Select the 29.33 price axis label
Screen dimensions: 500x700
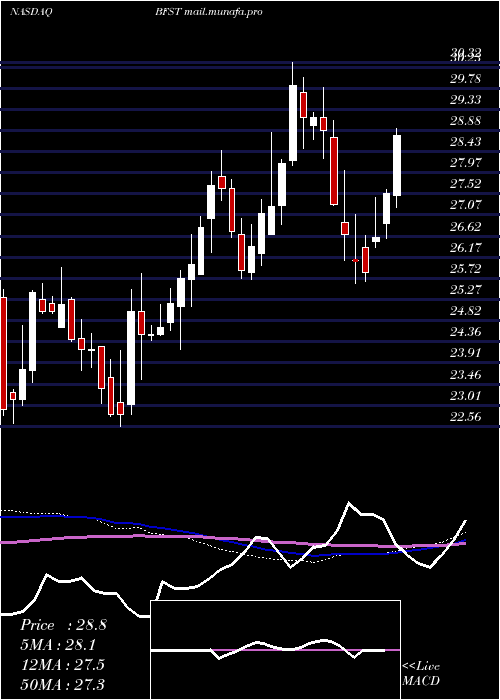[466, 100]
